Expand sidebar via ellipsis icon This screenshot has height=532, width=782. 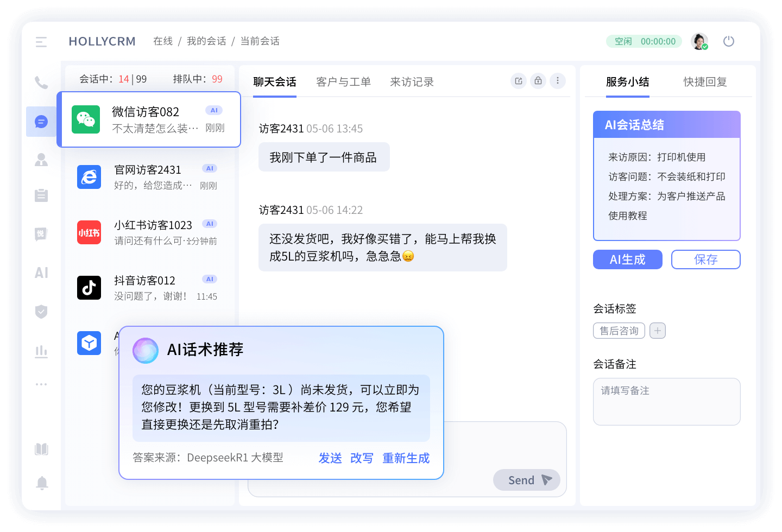pyautogui.click(x=41, y=384)
